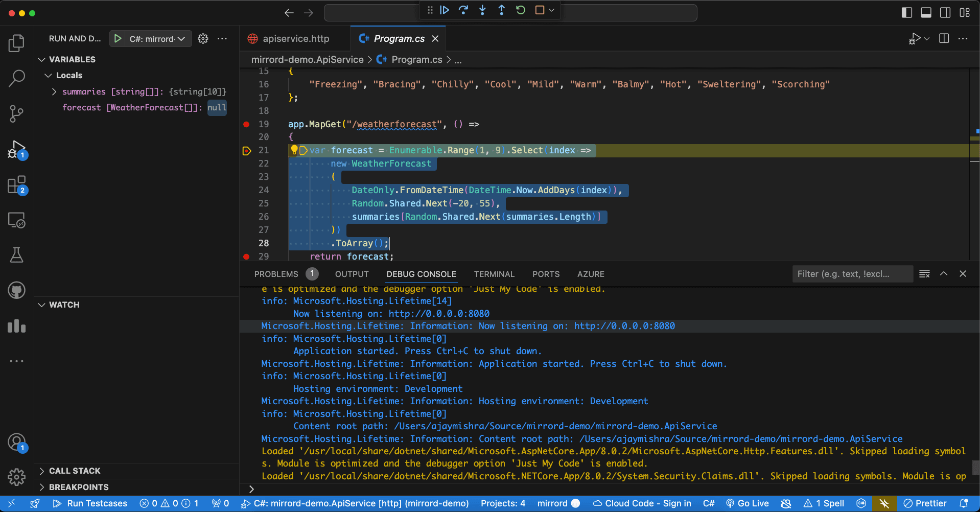Open the Extensions view
Image resolution: width=980 pixels, height=512 pixels.
pyautogui.click(x=16, y=185)
